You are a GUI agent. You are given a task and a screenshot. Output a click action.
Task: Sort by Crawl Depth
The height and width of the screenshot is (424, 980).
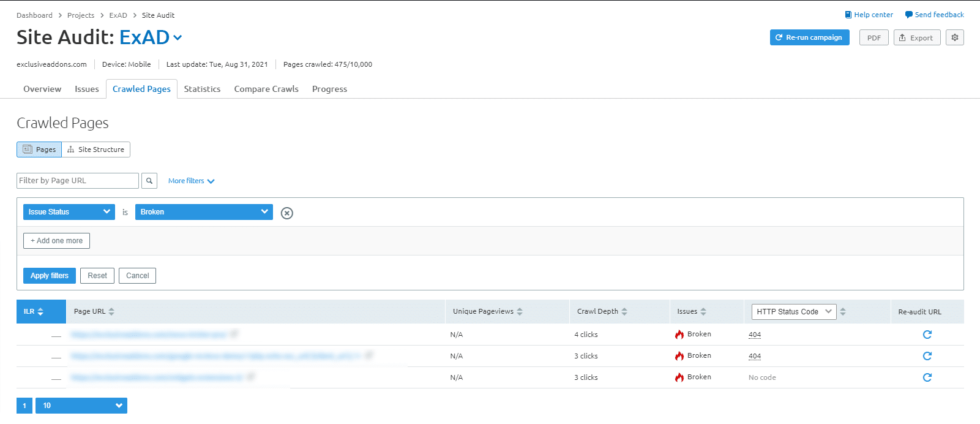click(624, 312)
